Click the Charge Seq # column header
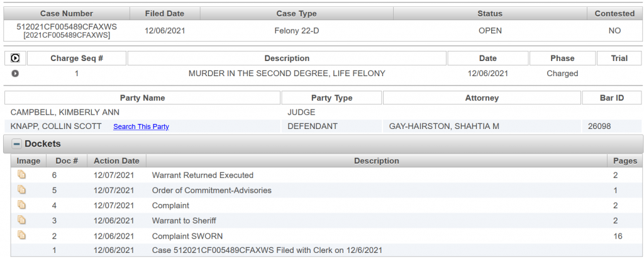 77,59
